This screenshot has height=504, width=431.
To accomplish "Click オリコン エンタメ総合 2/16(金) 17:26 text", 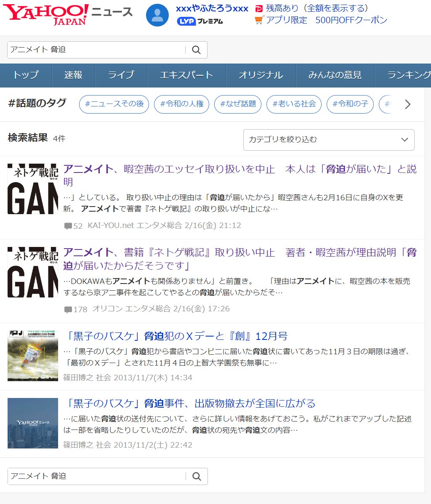I will pyautogui.click(x=161, y=309).
